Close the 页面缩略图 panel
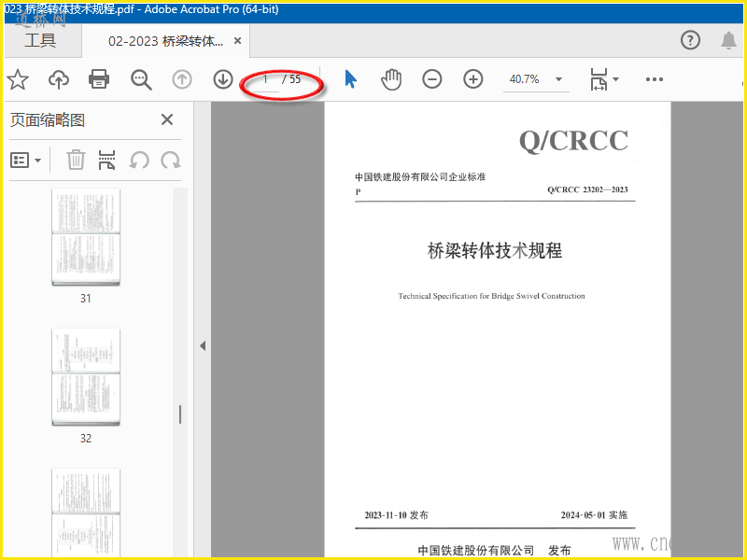This screenshot has width=747, height=560. [167, 119]
